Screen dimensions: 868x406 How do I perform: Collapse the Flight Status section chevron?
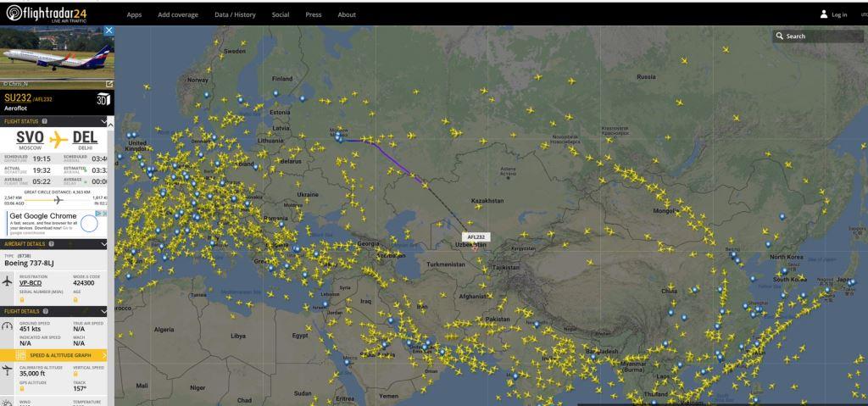[103, 121]
